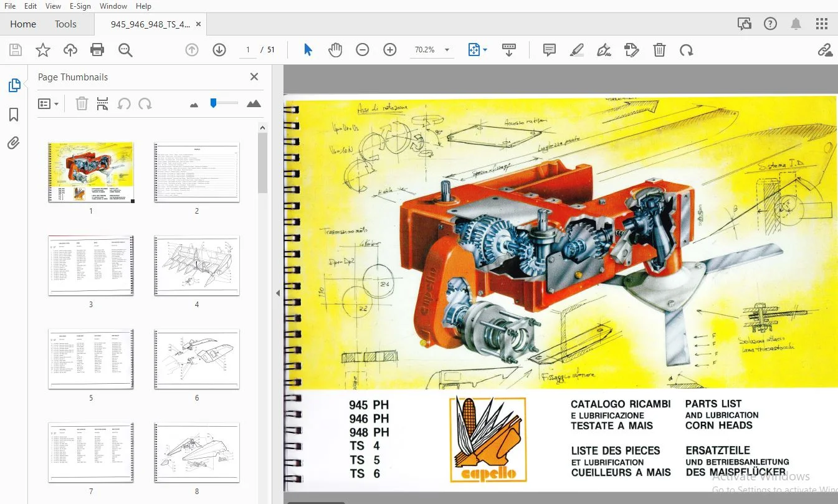Open the View menu

pyautogui.click(x=54, y=6)
